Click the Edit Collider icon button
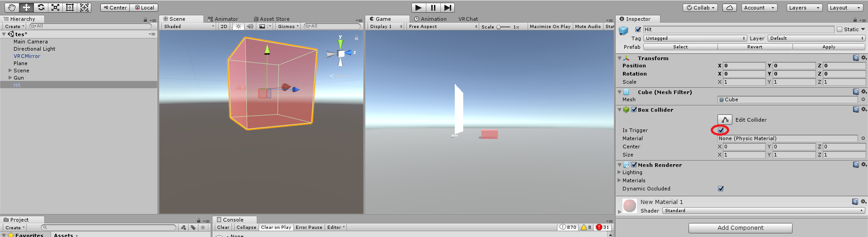The image size is (868, 237). 725,119
